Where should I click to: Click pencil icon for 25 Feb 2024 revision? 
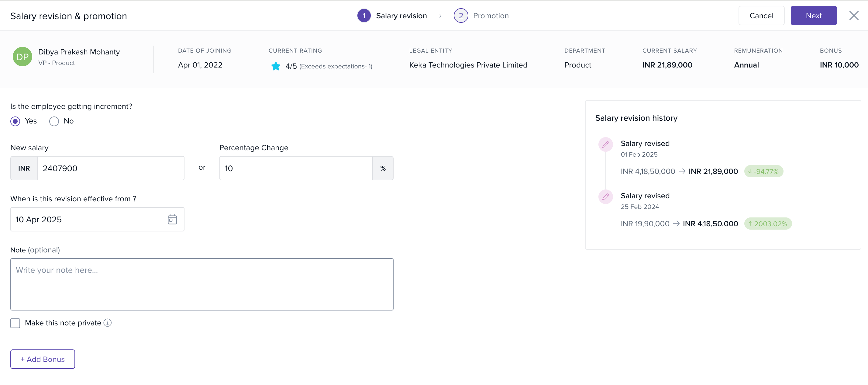[x=605, y=196]
